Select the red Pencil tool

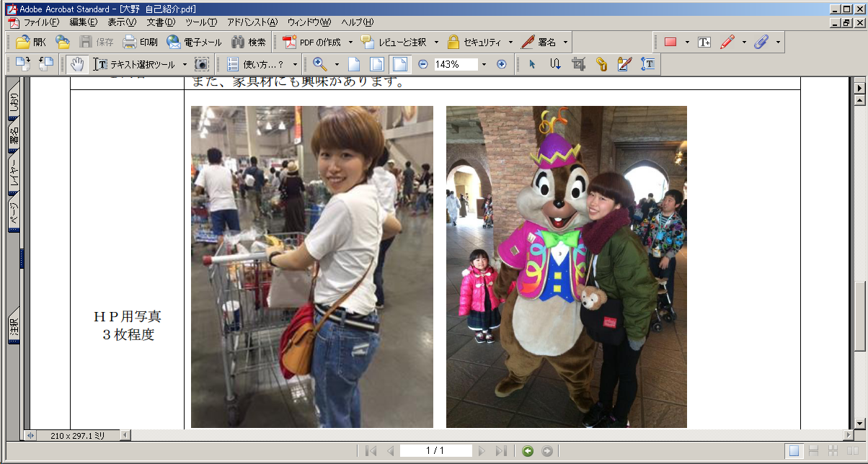tap(727, 42)
